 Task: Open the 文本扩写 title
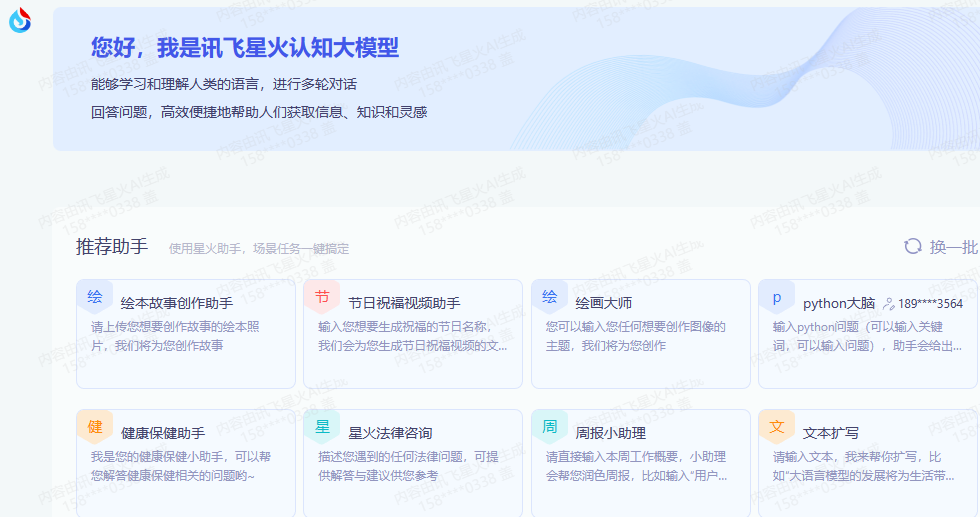(830, 433)
